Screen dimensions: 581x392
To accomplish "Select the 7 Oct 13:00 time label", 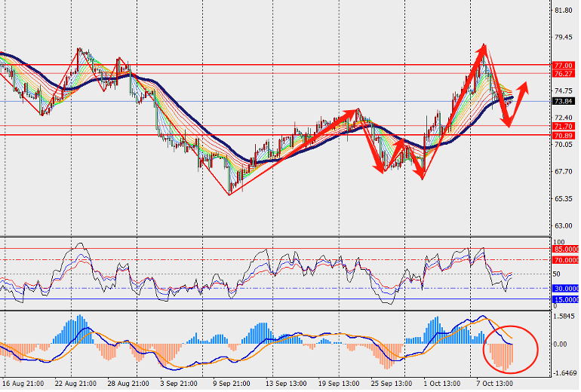I will 495,384.
